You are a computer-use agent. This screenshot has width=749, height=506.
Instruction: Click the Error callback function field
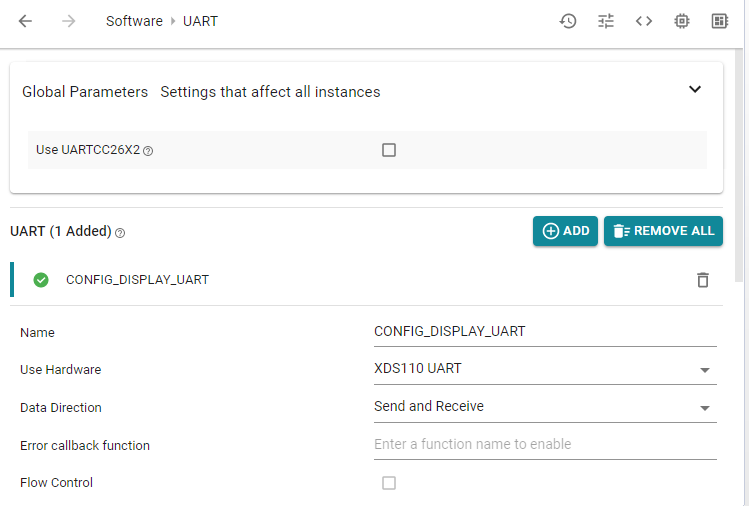[x=545, y=444]
